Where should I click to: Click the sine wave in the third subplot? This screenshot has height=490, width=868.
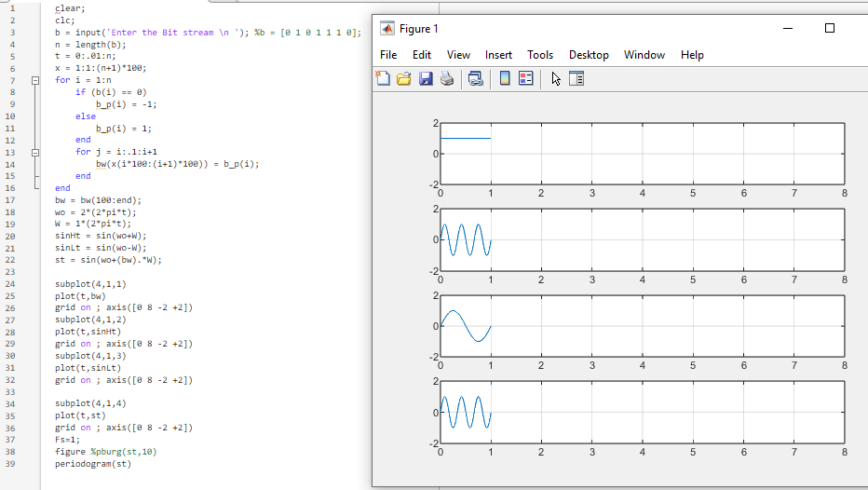coord(454,312)
